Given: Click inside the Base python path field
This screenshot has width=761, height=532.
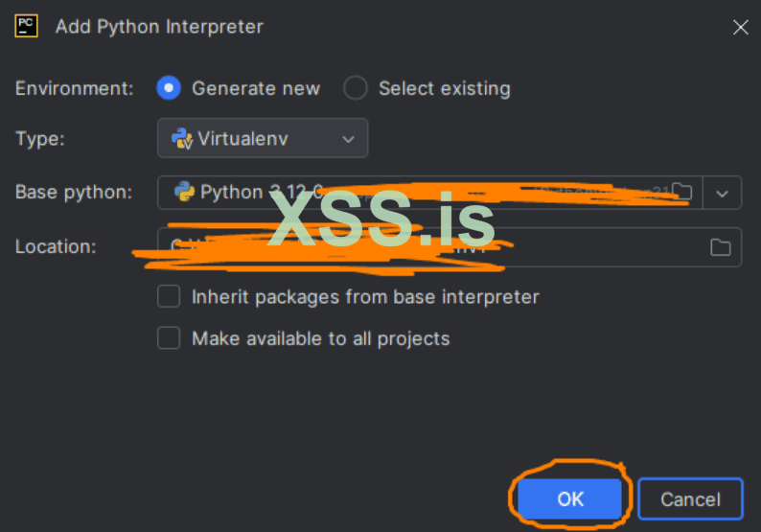Looking at the screenshot, I should [x=431, y=193].
